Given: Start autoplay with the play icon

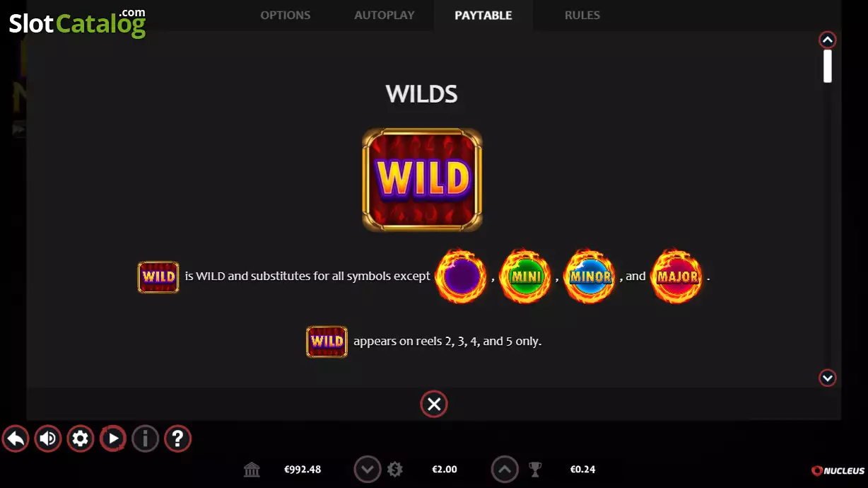Looking at the screenshot, I should coord(113,439).
